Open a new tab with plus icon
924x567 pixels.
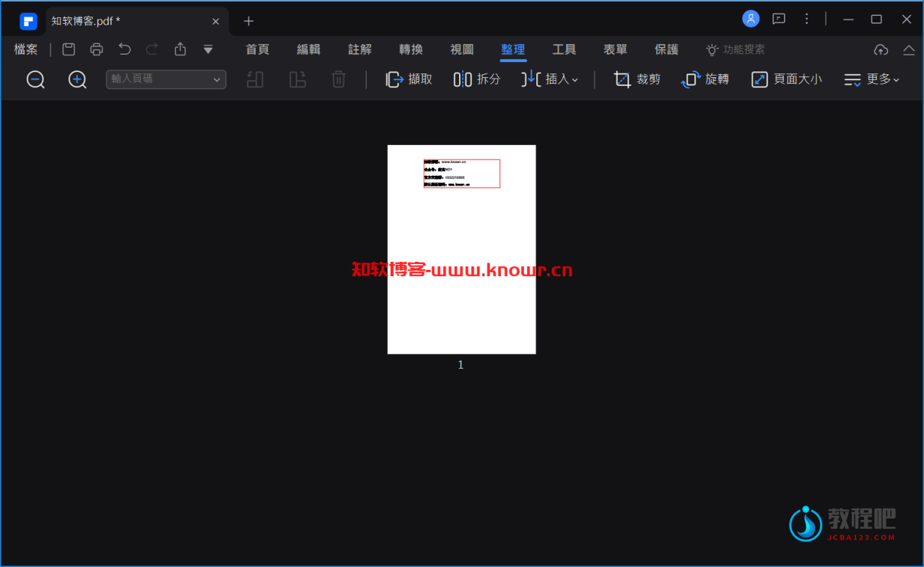coord(248,21)
